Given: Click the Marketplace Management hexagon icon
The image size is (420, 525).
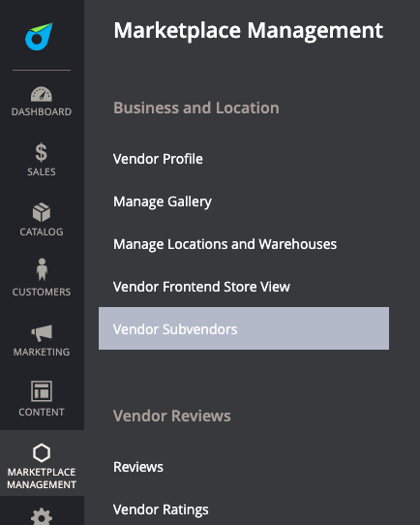Looking at the screenshot, I should 42,452.
